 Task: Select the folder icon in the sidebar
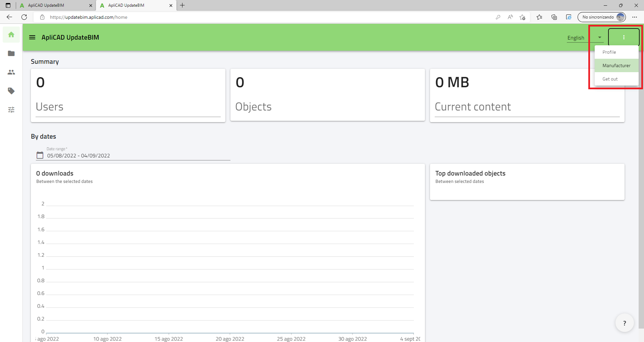[x=11, y=53]
